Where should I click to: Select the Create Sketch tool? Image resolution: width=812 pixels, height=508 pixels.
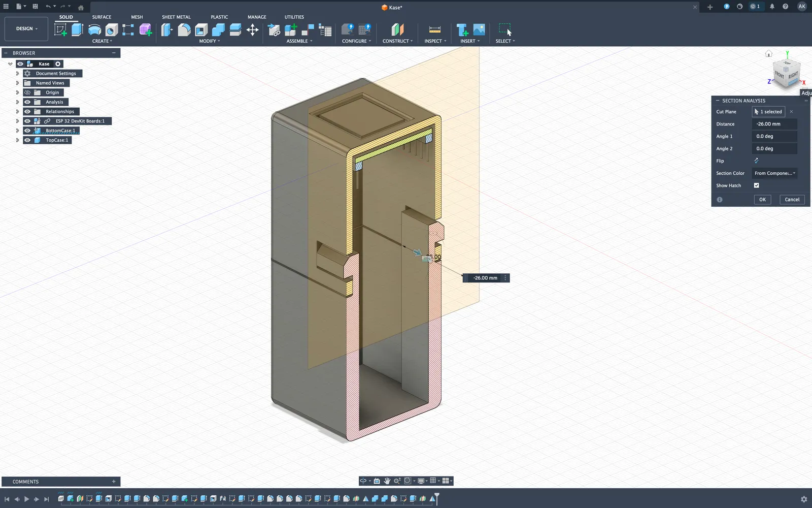click(x=60, y=29)
